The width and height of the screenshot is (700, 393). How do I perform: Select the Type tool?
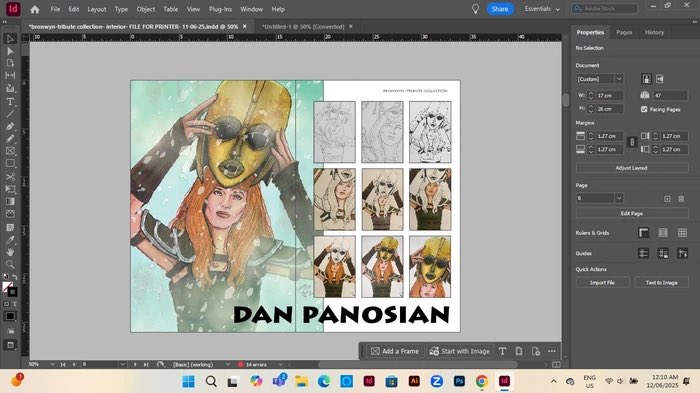pos(10,101)
